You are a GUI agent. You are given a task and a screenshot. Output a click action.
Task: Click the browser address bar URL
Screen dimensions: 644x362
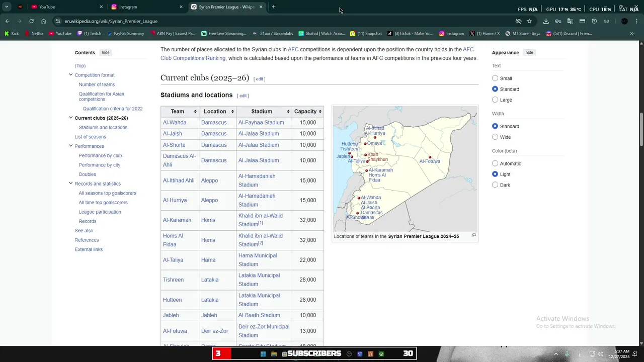pyautogui.click(x=111, y=21)
